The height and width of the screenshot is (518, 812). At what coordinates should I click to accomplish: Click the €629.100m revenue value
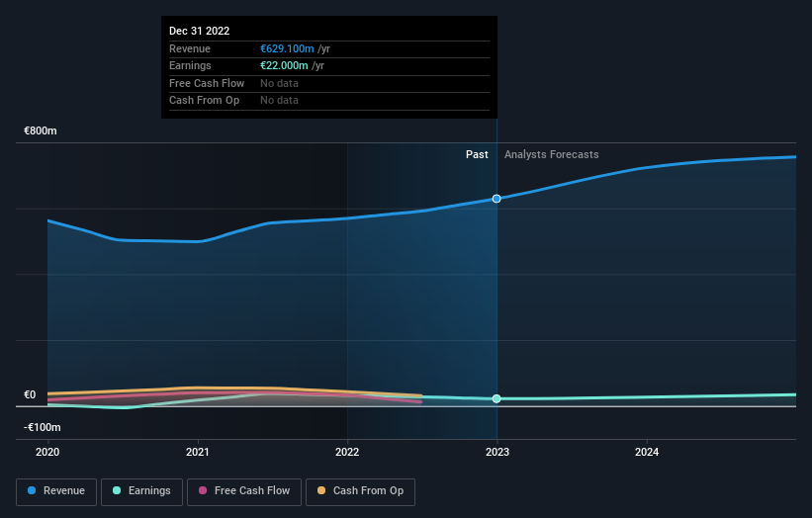(x=287, y=48)
